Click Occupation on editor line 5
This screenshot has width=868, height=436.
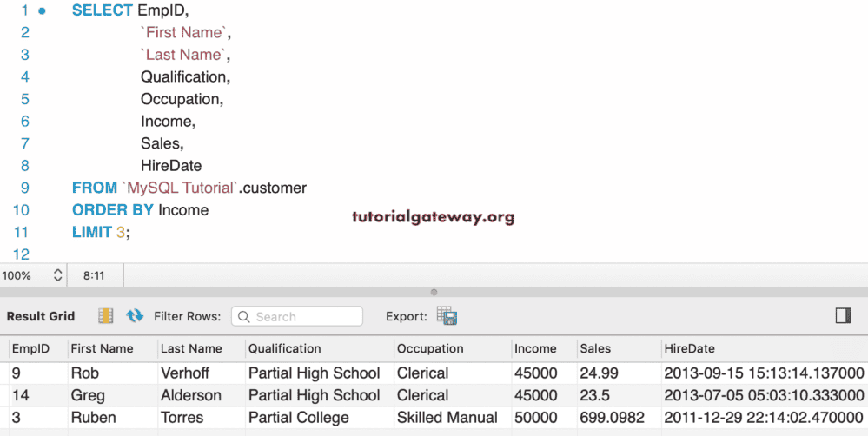tap(181, 99)
